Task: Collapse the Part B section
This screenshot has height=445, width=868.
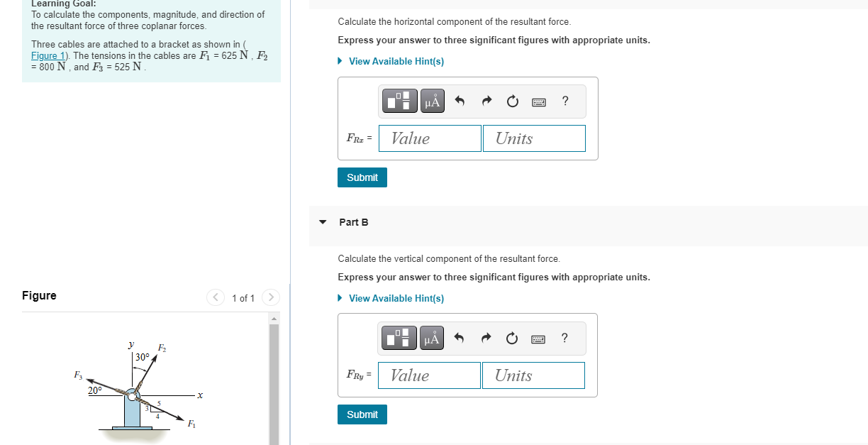Action: tap(323, 222)
